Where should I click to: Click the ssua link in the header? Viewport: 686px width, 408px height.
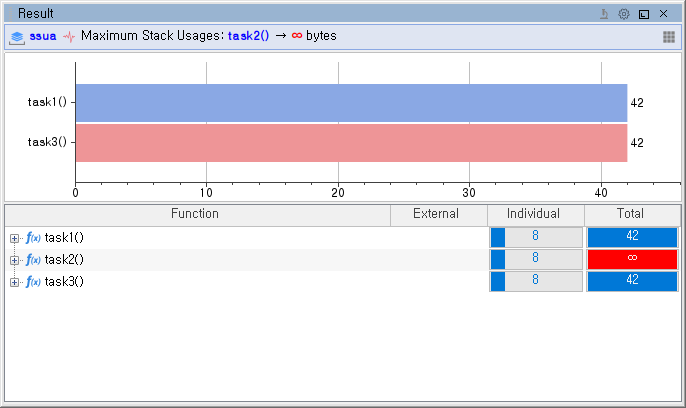43,36
